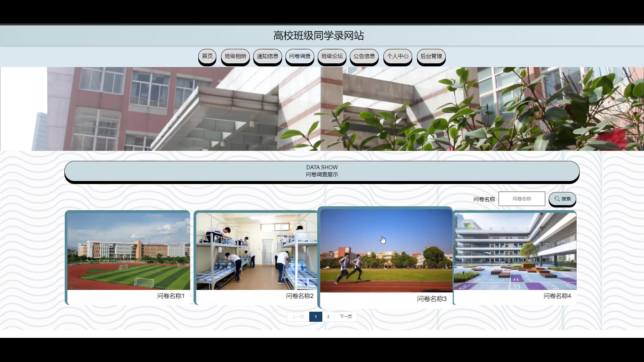Open the dormitory survey thumbnail
The width and height of the screenshot is (644, 362).
click(257, 251)
